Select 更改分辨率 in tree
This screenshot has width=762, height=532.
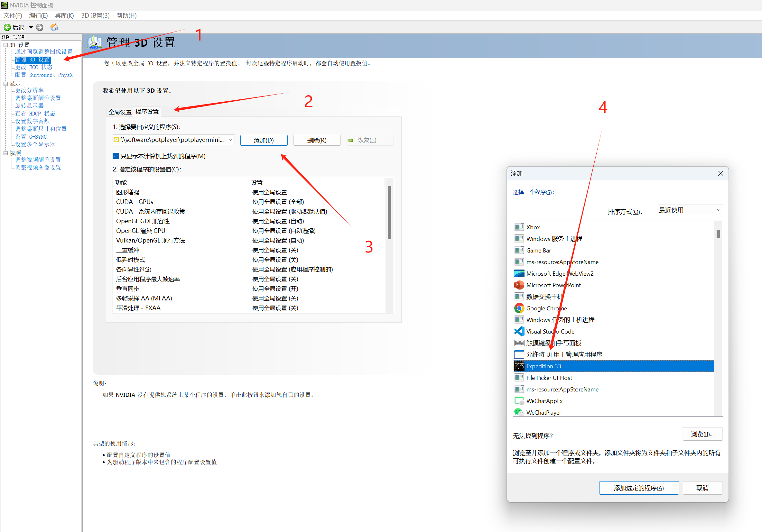pyautogui.click(x=29, y=90)
